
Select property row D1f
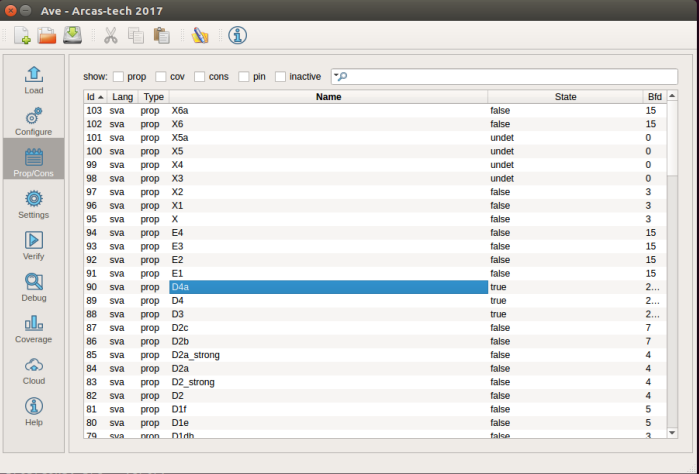[375, 410]
